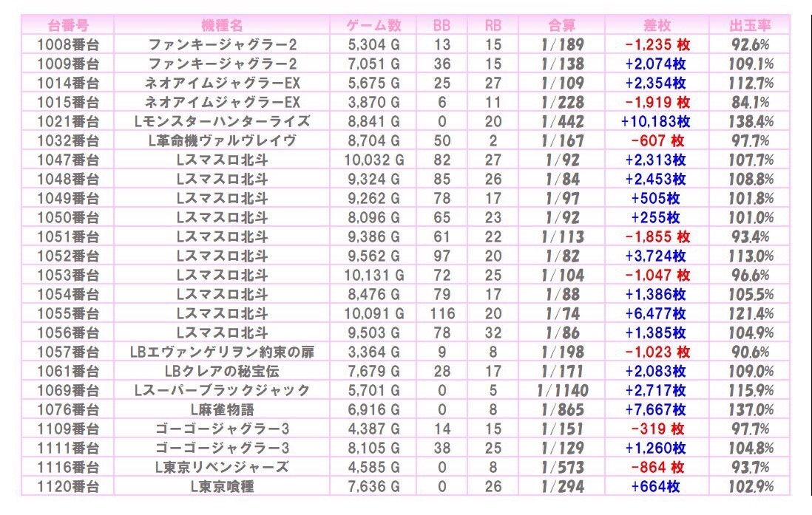Image resolution: width=812 pixels, height=515 pixels.
Task: Click the ゲーム数 column header
Action: coord(374,25)
